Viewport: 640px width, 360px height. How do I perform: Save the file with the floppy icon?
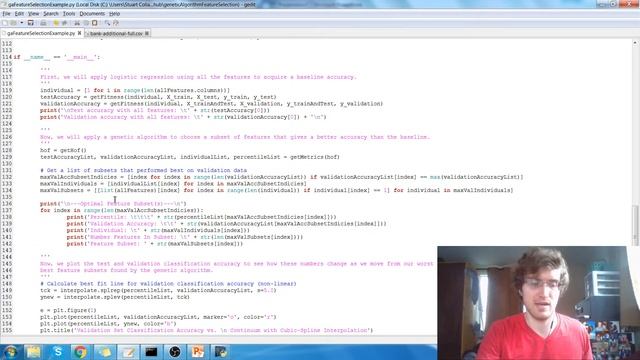[x=31, y=23]
